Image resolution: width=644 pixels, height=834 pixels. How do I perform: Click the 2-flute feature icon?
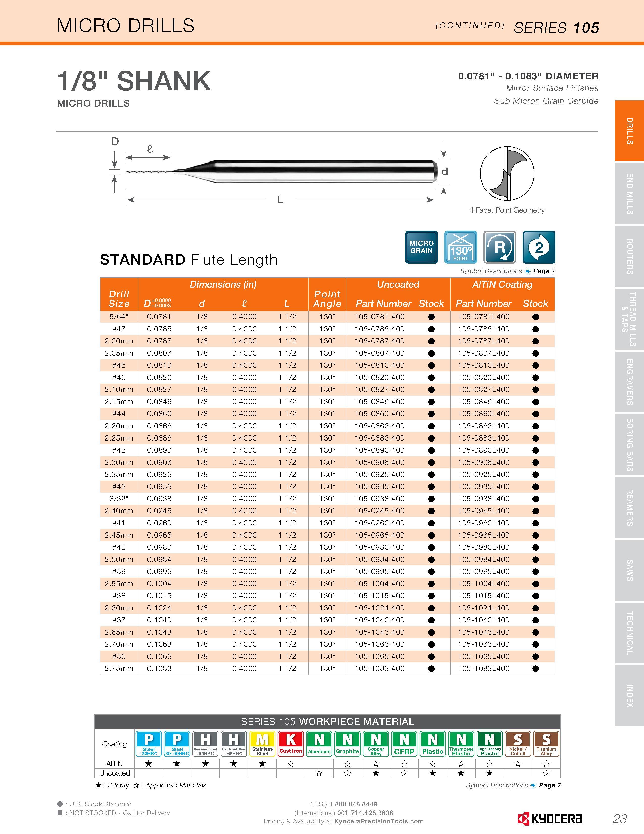[539, 247]
